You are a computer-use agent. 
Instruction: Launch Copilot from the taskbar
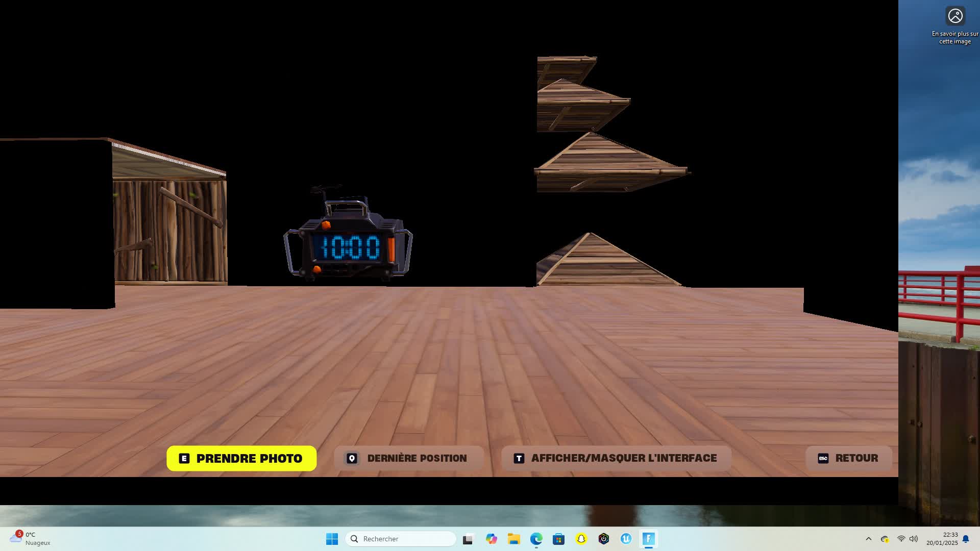point(491,539)
